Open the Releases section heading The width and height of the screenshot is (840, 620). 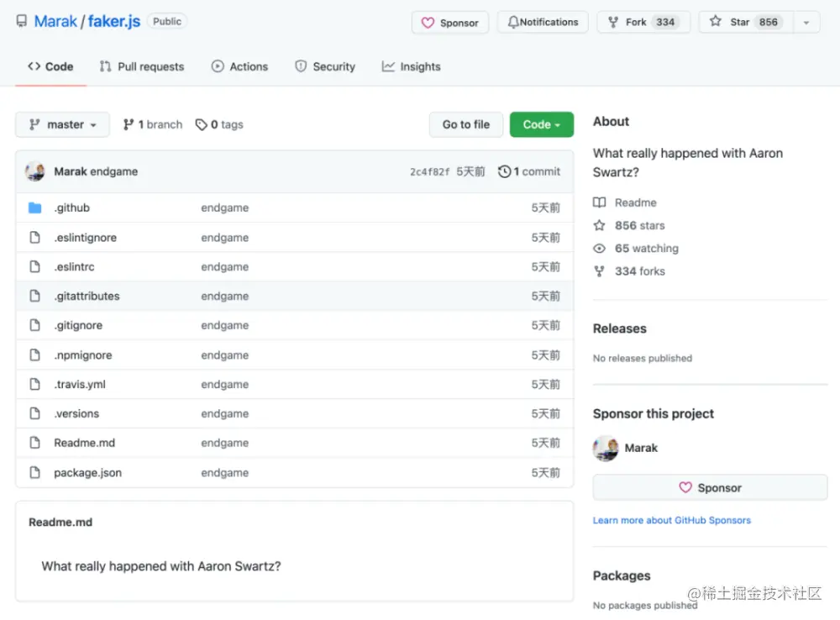620,328
